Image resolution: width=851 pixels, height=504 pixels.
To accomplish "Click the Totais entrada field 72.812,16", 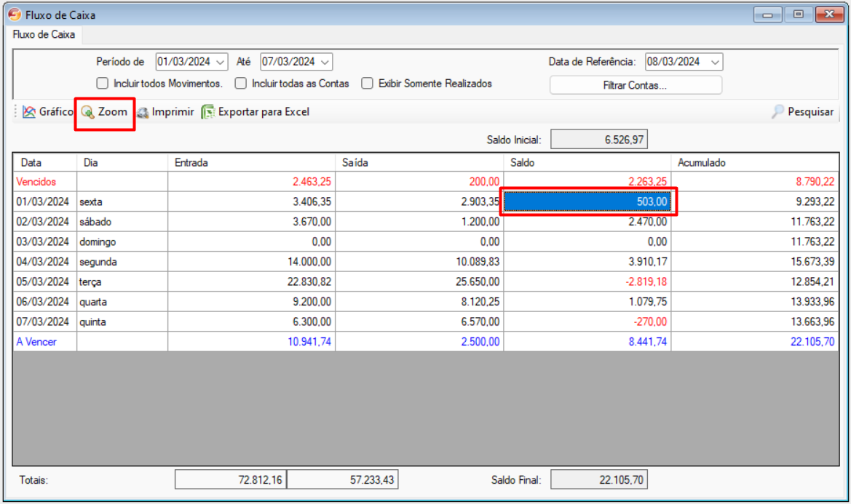I will point(231,479).
